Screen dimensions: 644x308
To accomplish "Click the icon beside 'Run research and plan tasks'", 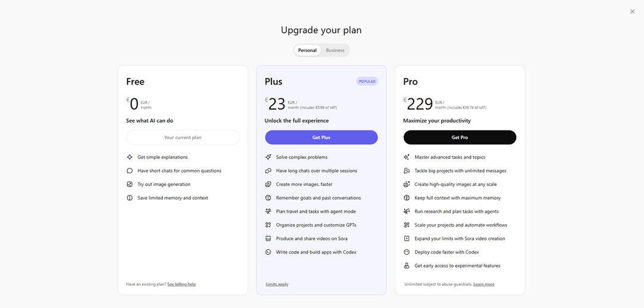I will pyautogui.click(x=407, y=211).
